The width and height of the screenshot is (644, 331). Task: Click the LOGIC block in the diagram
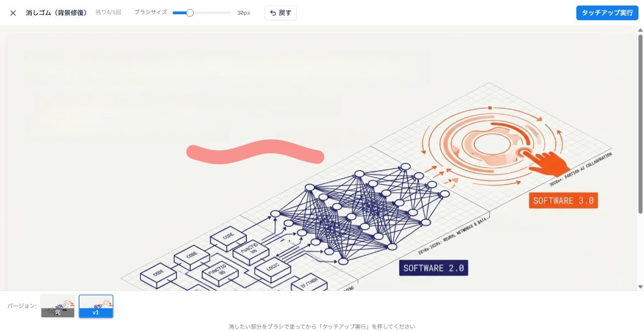click(x=273, y=269)
